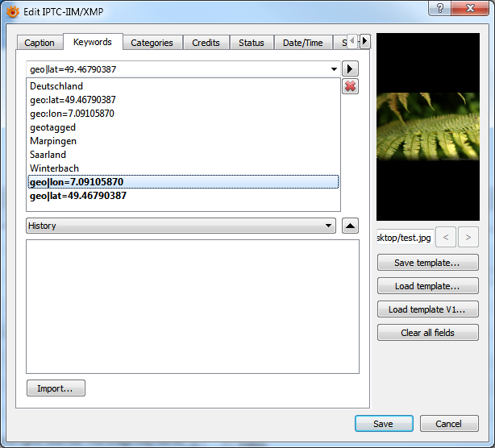This screenshot has height=448, width=495.
Task: Click the XnView icon in title bar
Action: [x=13, y=12]
